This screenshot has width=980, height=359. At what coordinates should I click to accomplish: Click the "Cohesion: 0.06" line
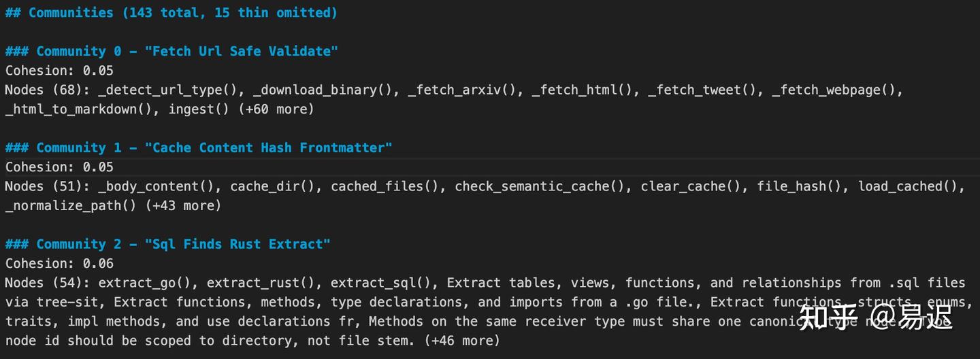coord(59,263)
